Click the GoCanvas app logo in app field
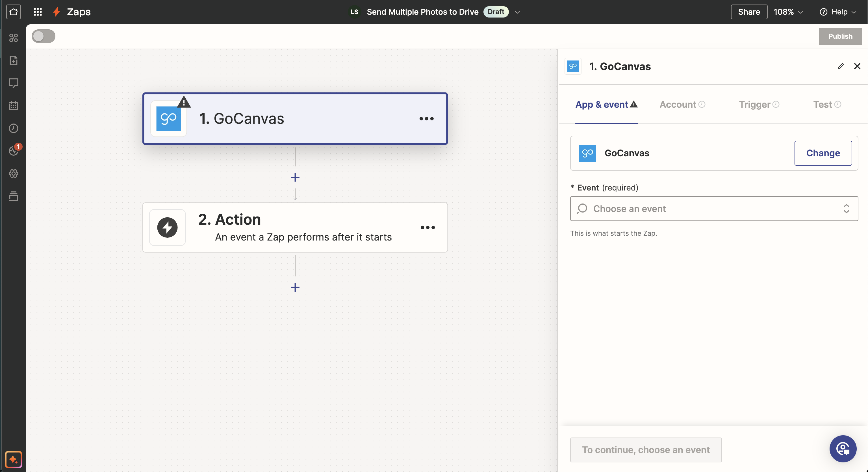The image size is (868, 472). (x=588, y=153)
